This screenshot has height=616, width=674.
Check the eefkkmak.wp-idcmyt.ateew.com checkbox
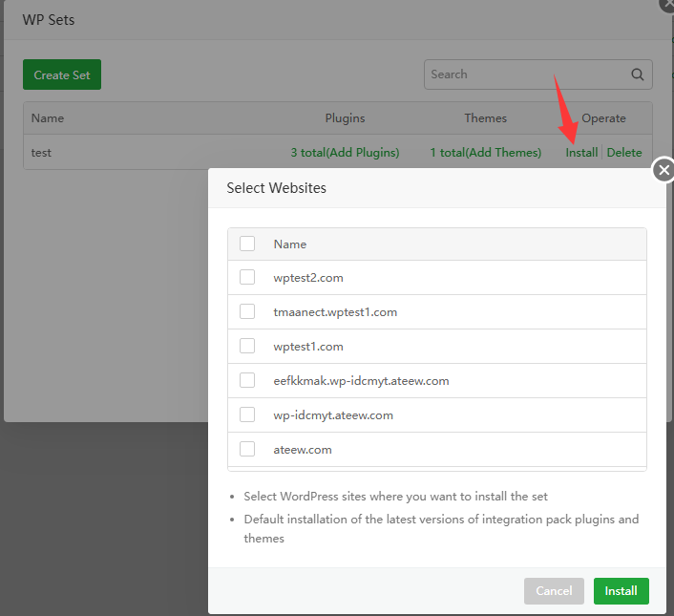[247, 380]
